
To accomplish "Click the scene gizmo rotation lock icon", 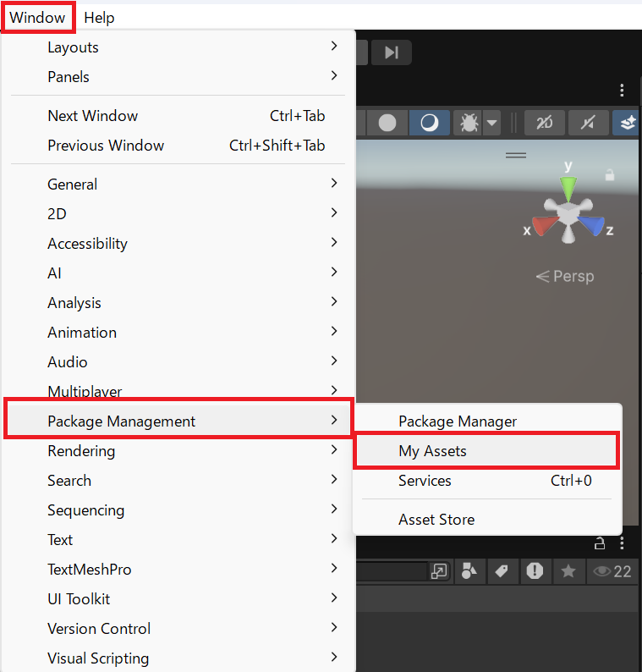I will (609, 175).
